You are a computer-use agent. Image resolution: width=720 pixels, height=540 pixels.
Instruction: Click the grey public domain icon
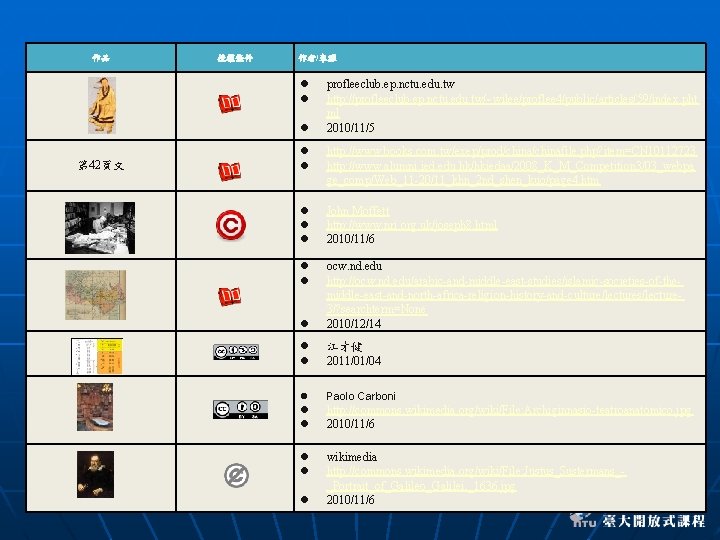[x=236, y=475]
